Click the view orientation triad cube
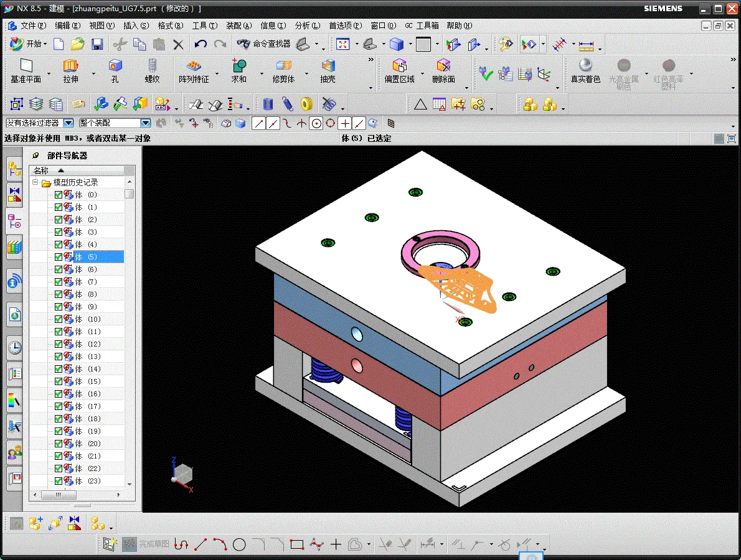This screenshot has width=741, height=560. coord(182,474)
